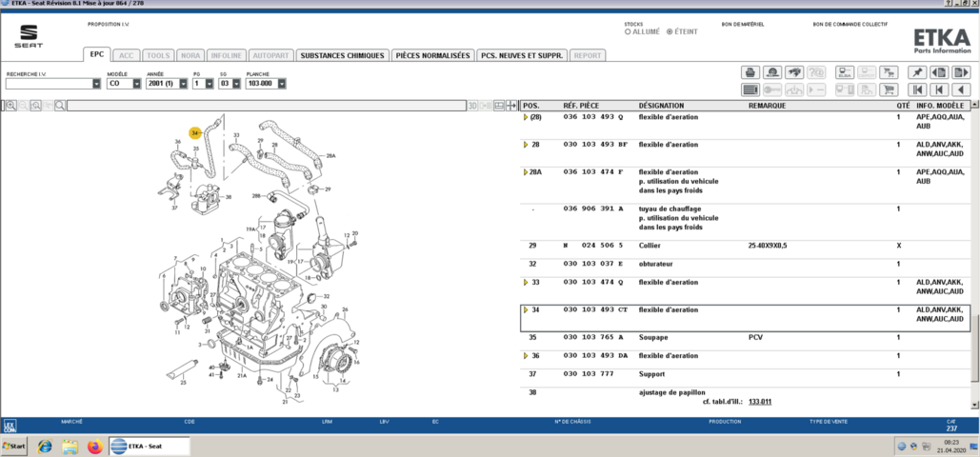Jump to first with double-bar arrow
The height and width of the screenshot is (457, 980).
(917, 90)
